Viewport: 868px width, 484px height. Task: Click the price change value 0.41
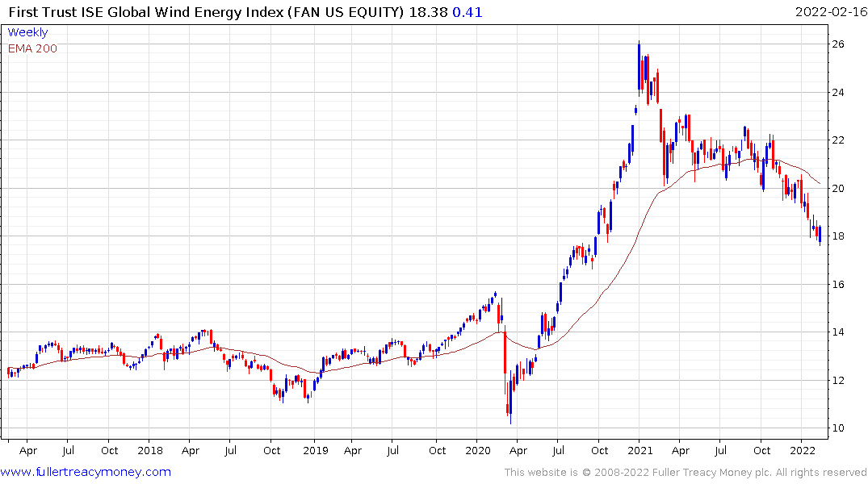468,11
